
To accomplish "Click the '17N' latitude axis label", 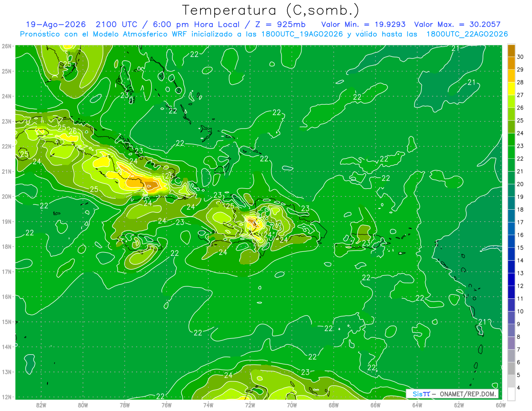I will tap(7, 271).
